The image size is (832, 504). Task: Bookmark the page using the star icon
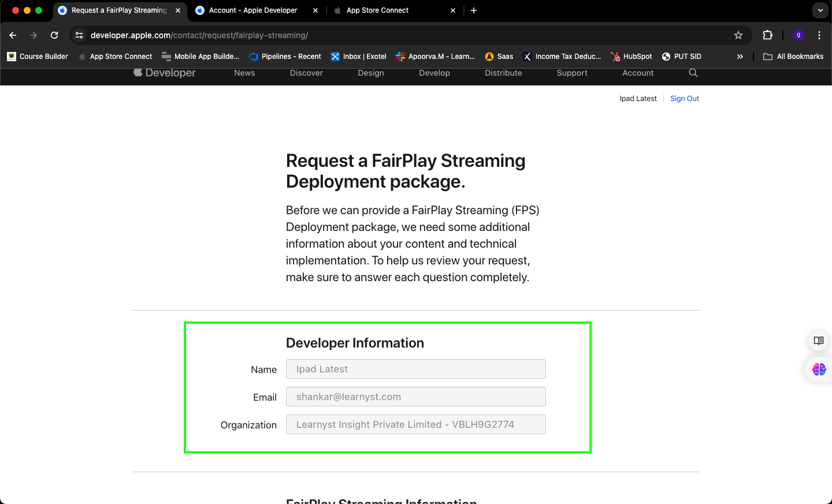tap(738, 35)
